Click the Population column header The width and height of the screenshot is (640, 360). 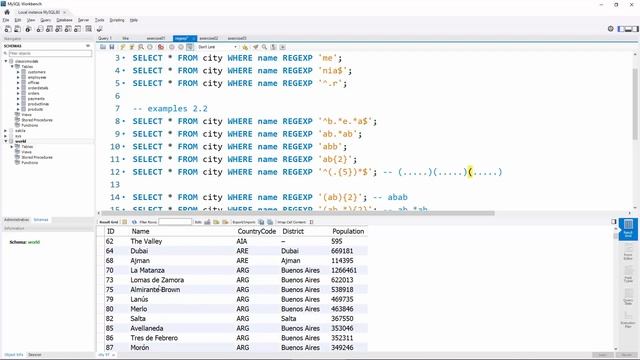(x=348, y=231)
